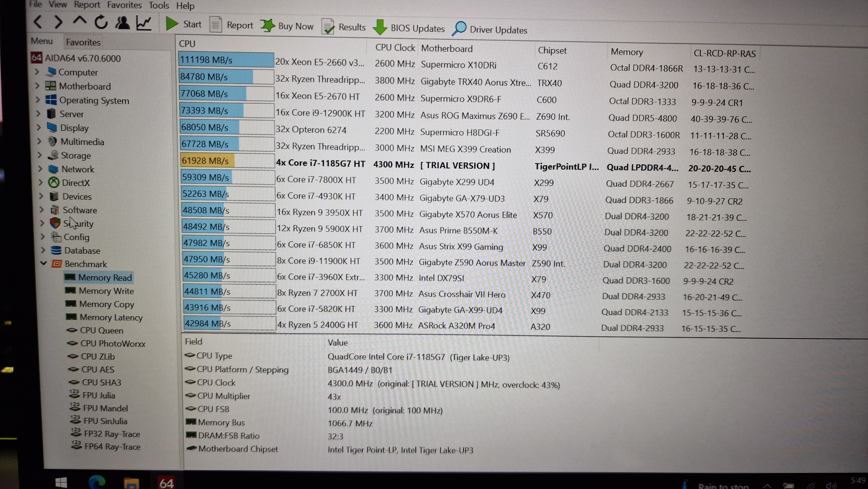The height and width of the screenshot is (489, 868).
Task: Open the Tools menu
Action: 159,5
